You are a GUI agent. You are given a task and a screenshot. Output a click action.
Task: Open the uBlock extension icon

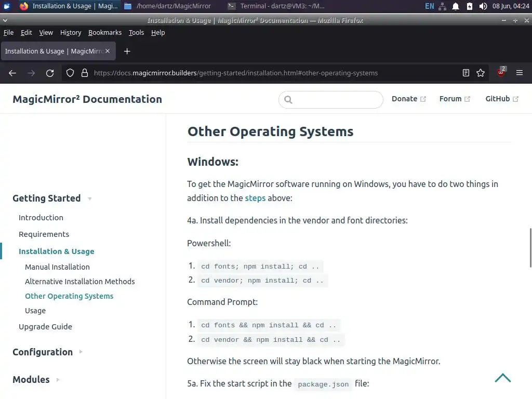click(501, 72)
